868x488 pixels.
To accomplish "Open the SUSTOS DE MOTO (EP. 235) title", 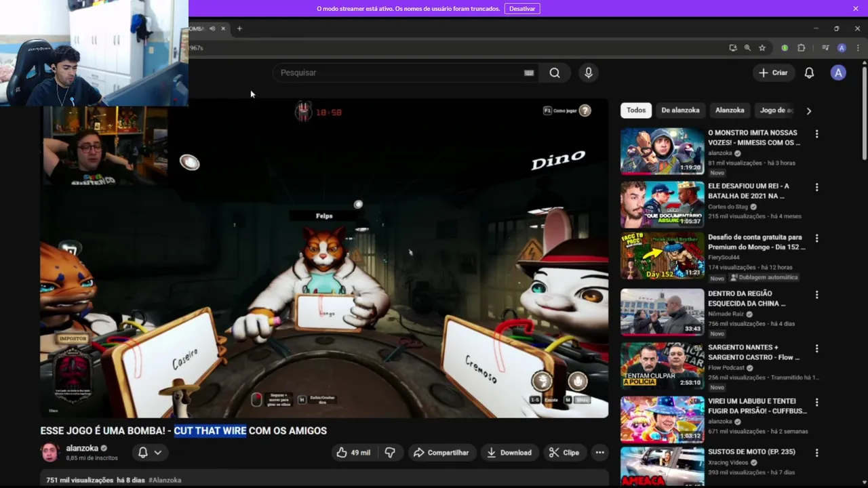I will 751,451.
